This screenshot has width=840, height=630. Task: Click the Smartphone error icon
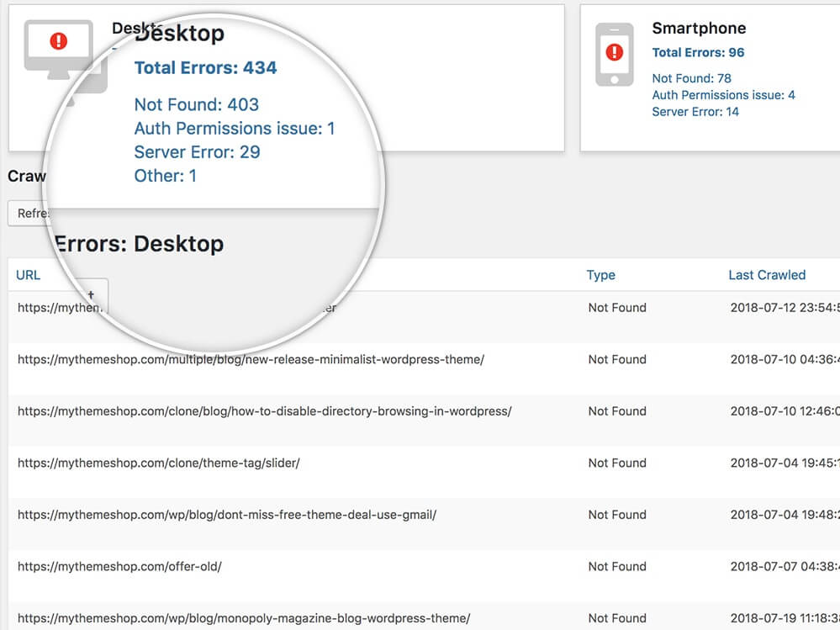click(x=614, y=54)
